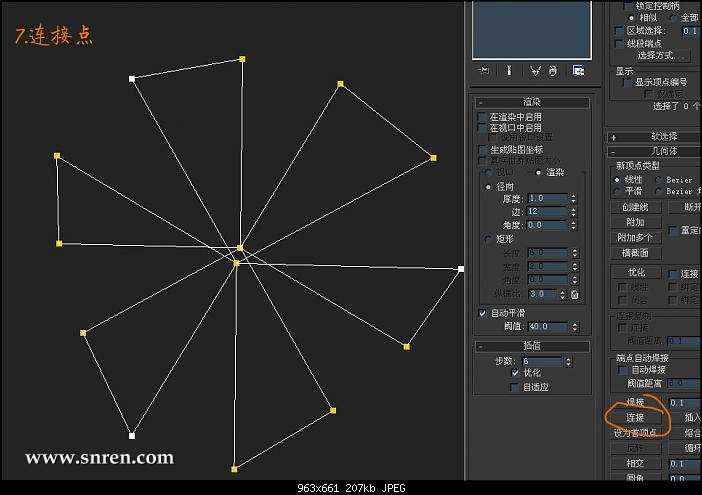The image size is (702, 495).
Task: Uncheck the 自动平滑 checkbox
Action: [482, 313]
